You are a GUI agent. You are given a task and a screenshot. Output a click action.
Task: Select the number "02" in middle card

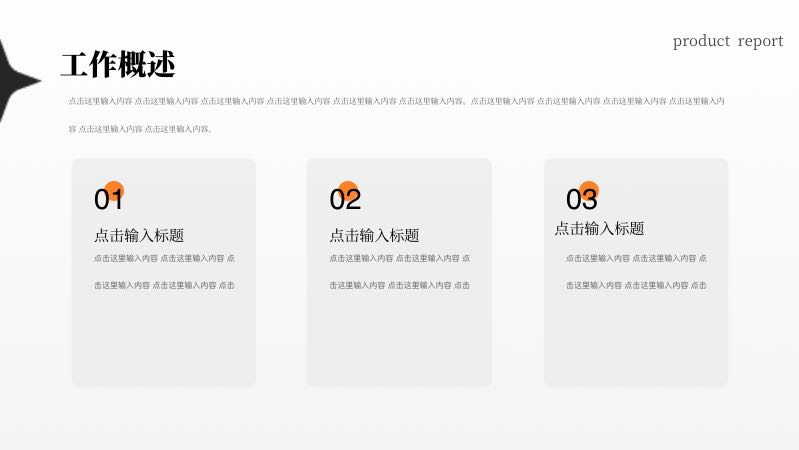(x=343, y=201)
